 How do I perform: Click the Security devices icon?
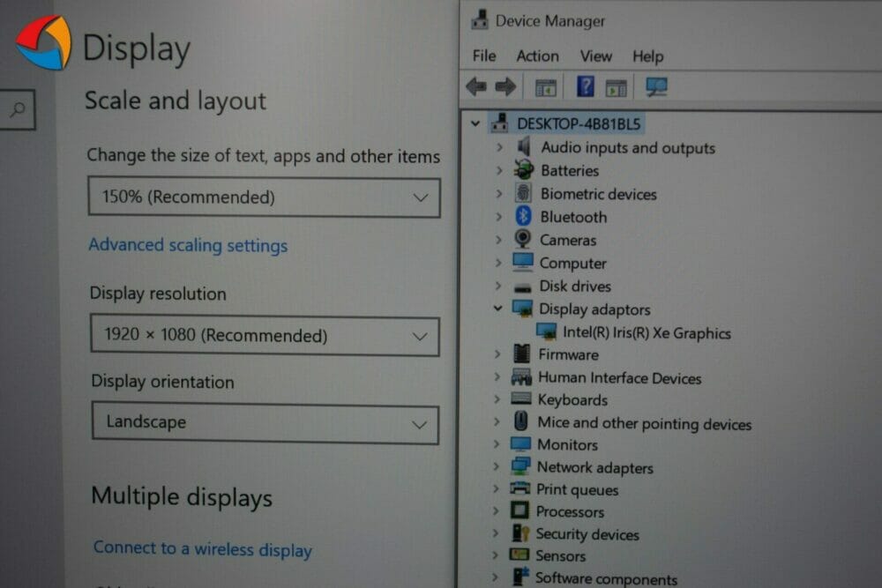(520, 533)
